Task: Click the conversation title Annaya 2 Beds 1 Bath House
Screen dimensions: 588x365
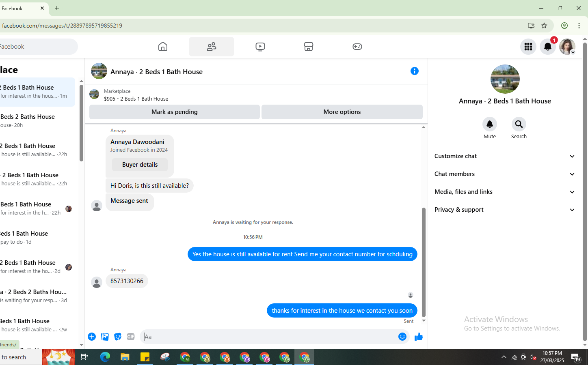Action: (x=156, y=72)
